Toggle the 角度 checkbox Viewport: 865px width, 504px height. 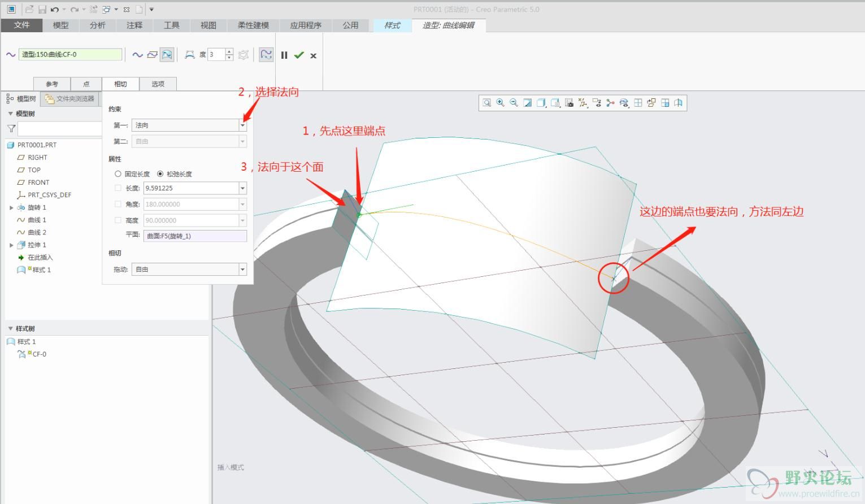pos(118,204)
